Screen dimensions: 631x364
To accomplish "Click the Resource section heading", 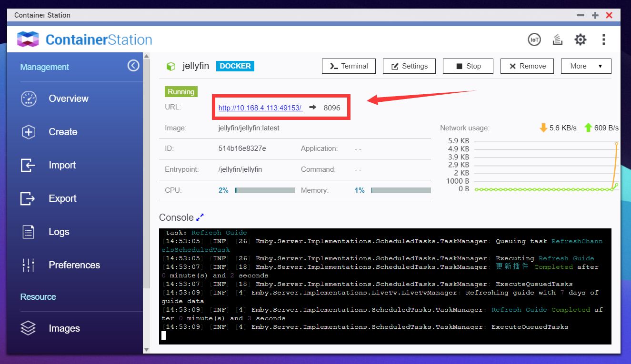I will (38, 297).
